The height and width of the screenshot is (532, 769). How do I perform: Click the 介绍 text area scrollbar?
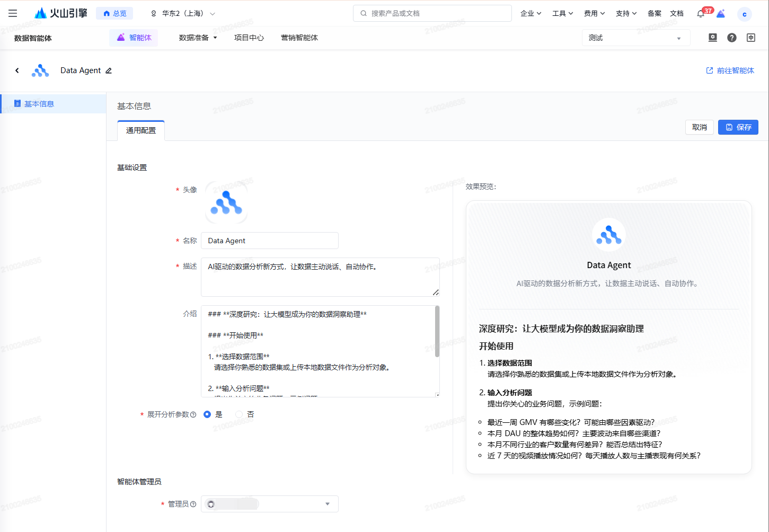pyautogui.click(x=437, y=332)
